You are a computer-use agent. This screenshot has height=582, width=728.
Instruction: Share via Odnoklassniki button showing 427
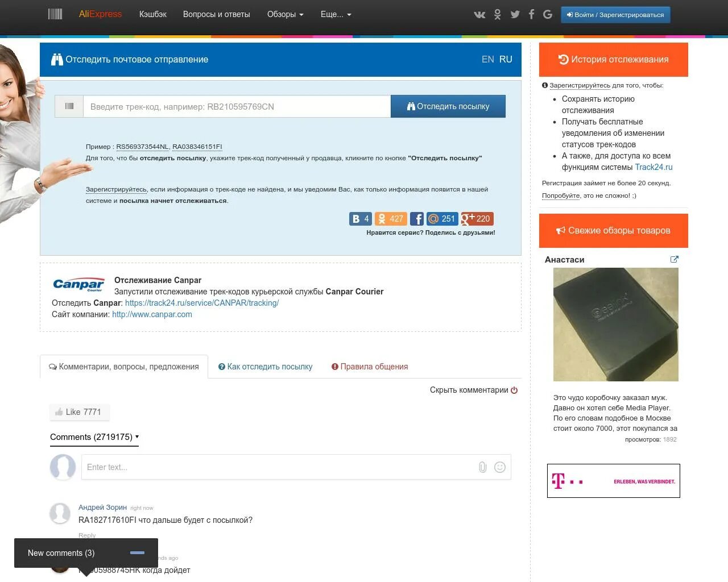pos(391,219)
